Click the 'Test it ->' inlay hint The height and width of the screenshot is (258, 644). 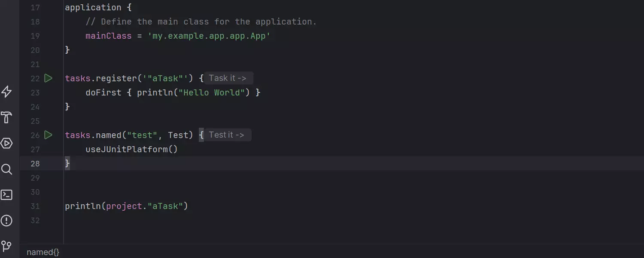coord(226,135)
